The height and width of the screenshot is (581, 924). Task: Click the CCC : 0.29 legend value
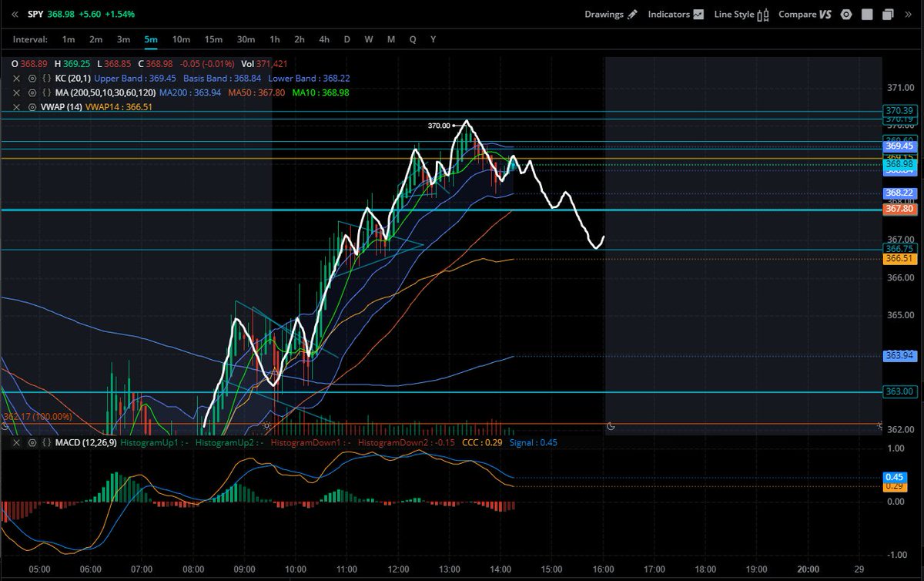pos(483,443)
